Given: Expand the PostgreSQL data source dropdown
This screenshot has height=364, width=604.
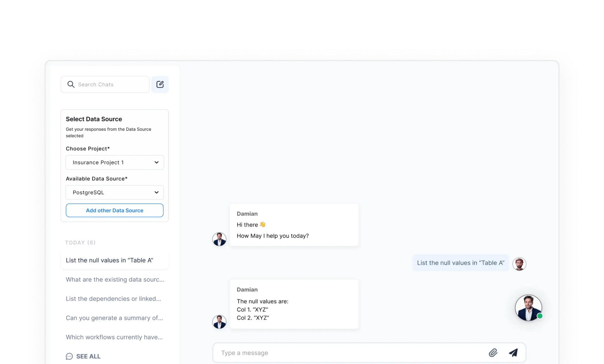Looking at the screenshot, I should coord(115,192).
